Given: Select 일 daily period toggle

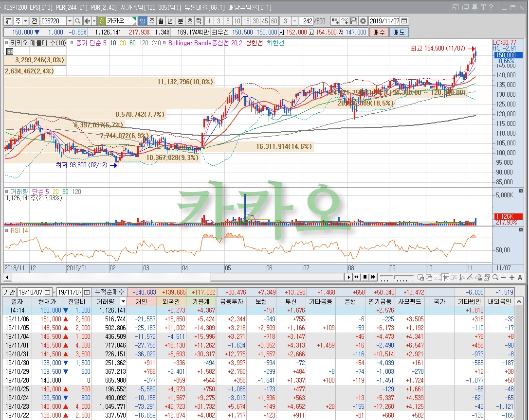Looking at the screenshot, I should tap(143, 21).
